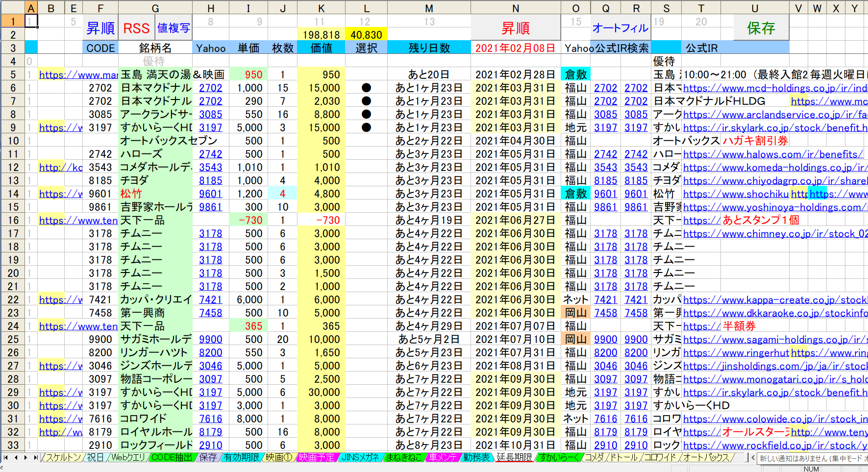Viewport: 868px width, 472px height.
Task: Click previous-sheet tab scroll arrow
Action: [16, 457]
